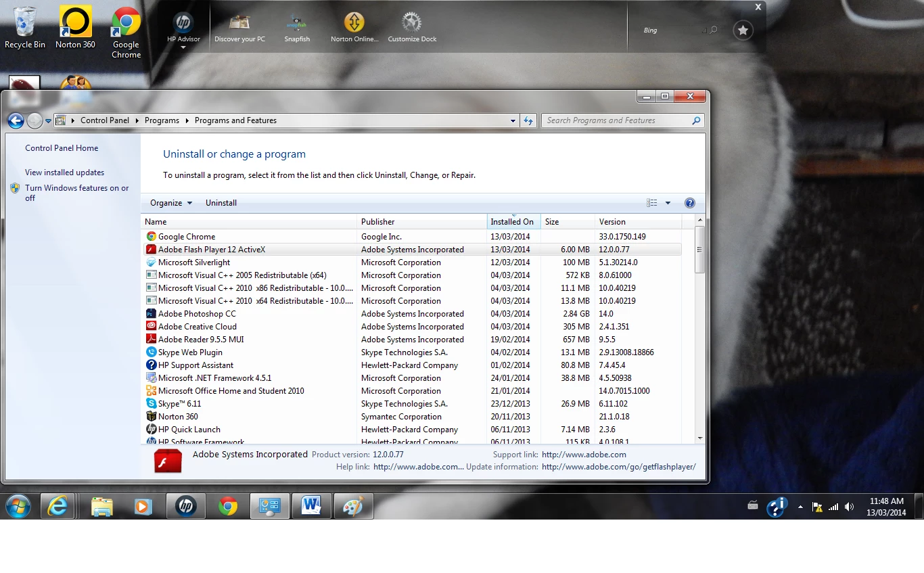The image size is (924, 573).
Task: Open the getflashplayer update information link
Action: (x=618, y=467)
